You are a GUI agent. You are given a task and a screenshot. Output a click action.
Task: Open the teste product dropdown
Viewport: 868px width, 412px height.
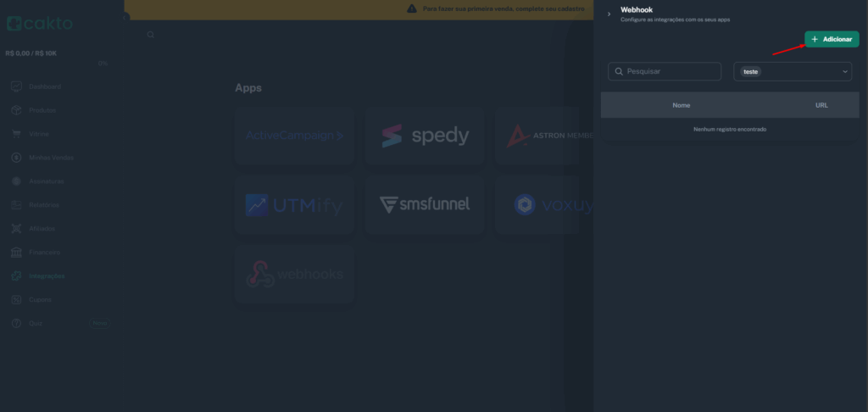pyautogui.click(x=793, y=71)
